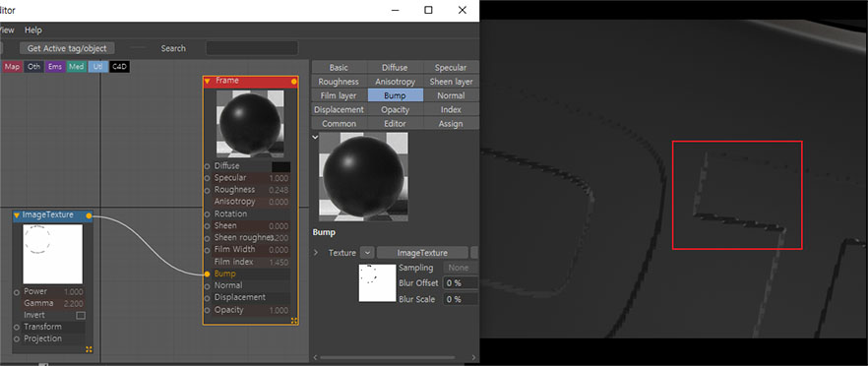Switch to the Index tab

(451, 109)
